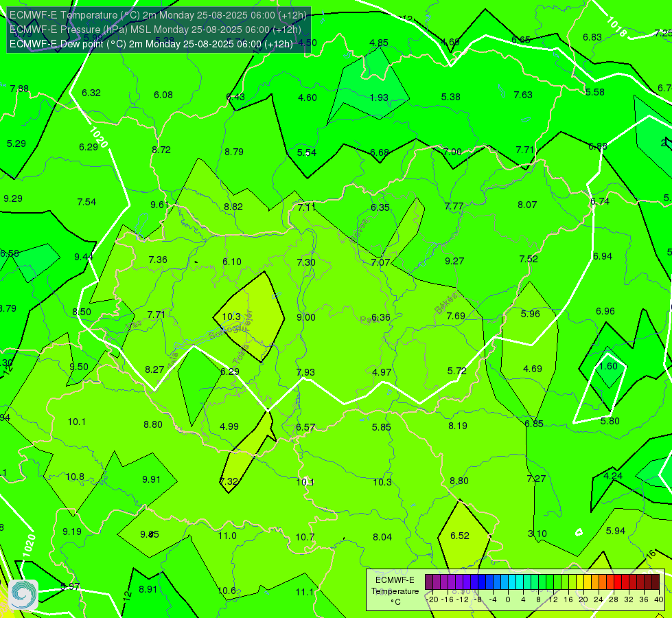This screenshot has height=618, width=672.
Task: Click the temperature value 7.93
Action: [x=305, y=372]
